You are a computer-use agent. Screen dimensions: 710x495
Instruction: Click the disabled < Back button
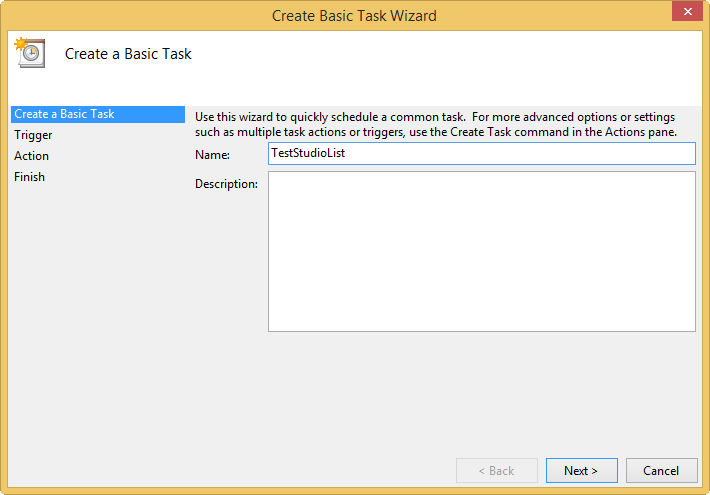(497, 471)
